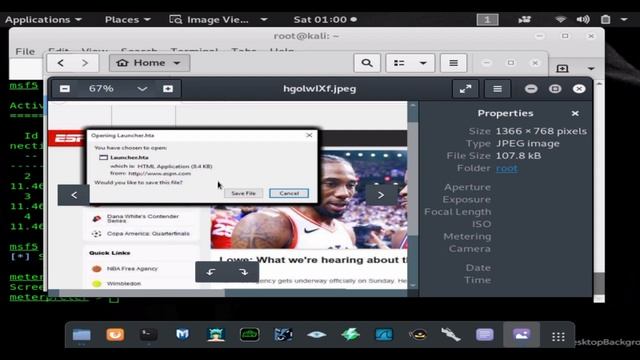Open terminal File menu
This screenshot has width=640, height=360.
[25, 51]
